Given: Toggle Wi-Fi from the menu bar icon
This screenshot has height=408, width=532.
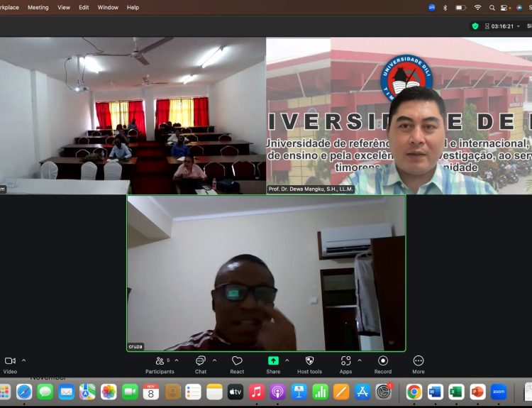Looking at the screenshot, I should tap(477, 8).
